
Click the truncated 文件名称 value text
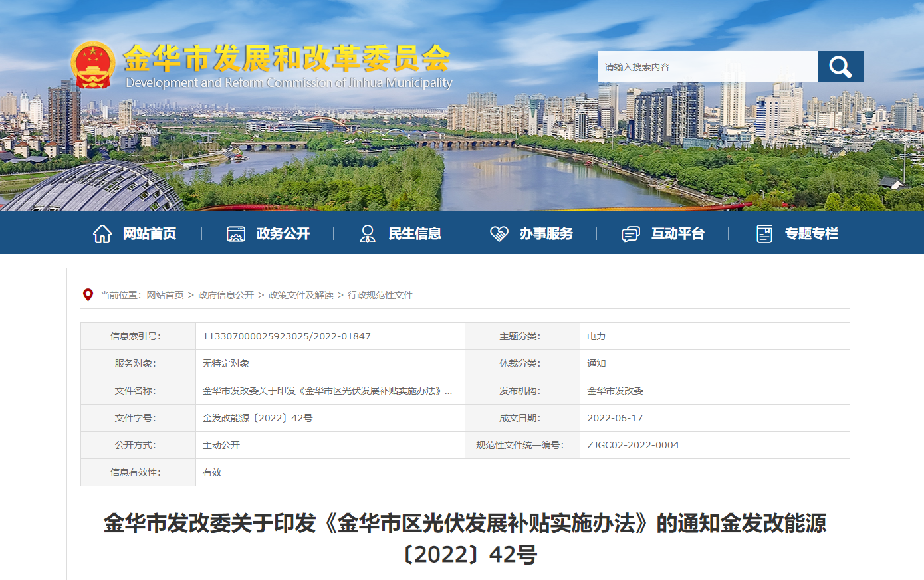327,391
